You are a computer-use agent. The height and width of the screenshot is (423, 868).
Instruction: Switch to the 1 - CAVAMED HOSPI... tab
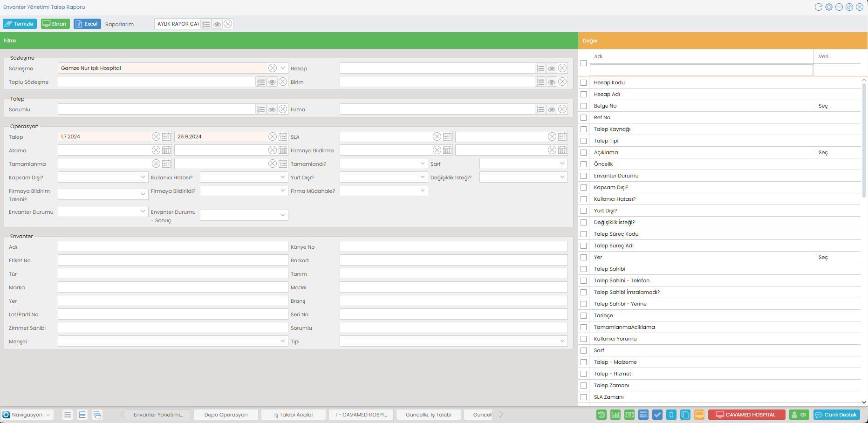point(361,415)
